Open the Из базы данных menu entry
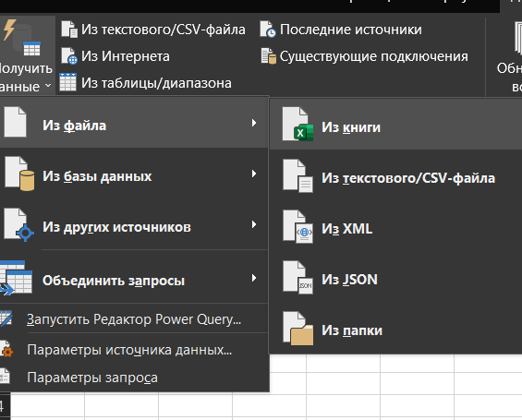 (x=133, y=174)
